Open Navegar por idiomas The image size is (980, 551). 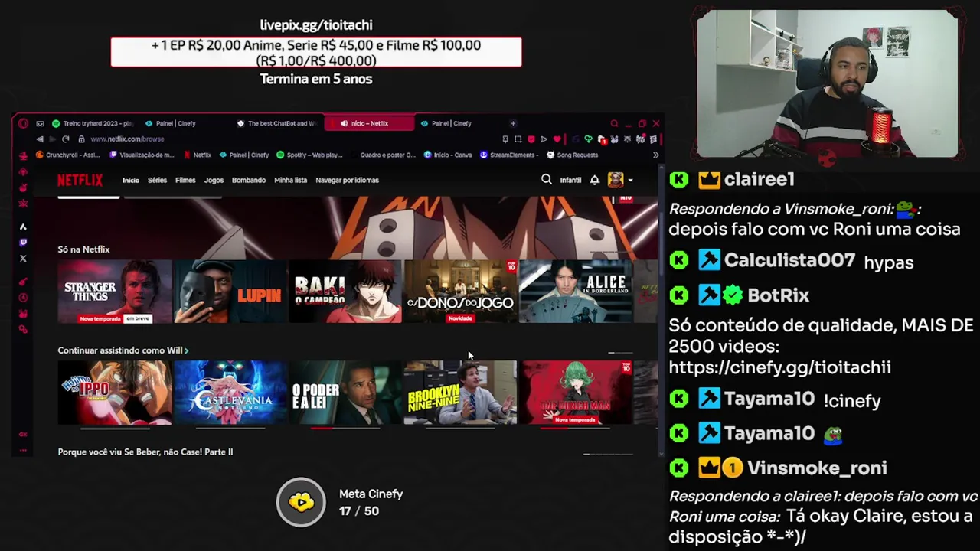347,180
